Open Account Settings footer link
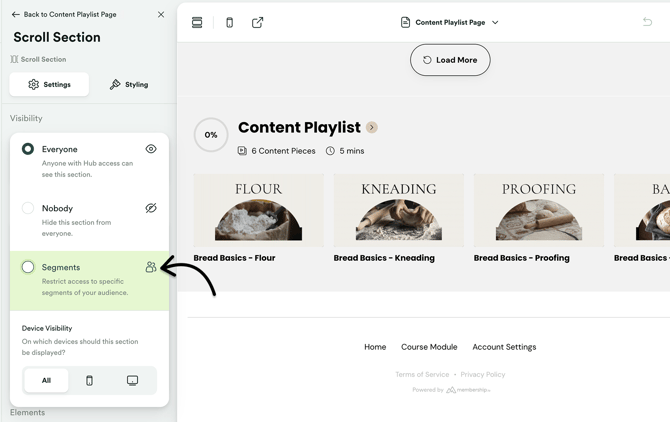670x422 pixels. [504, 347]
